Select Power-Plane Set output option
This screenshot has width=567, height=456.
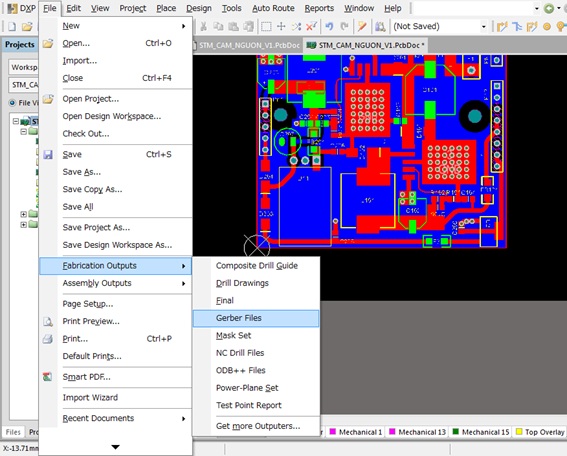point(256,388)
